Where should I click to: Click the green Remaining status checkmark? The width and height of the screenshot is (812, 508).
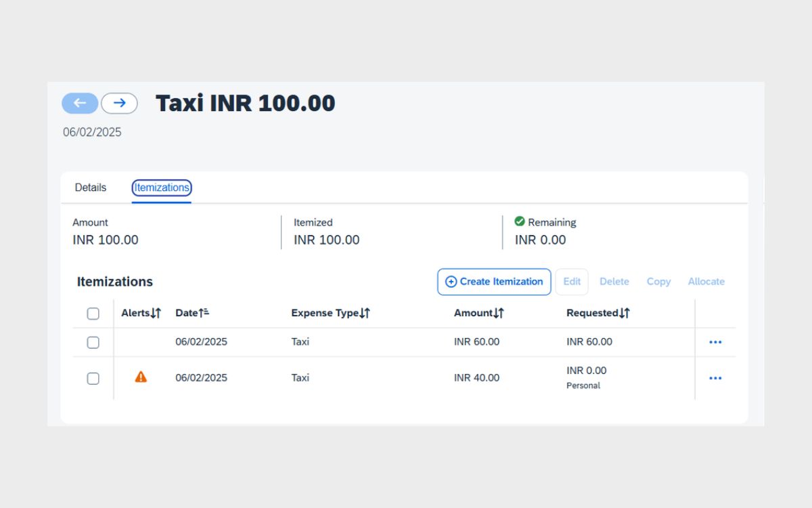click(x=520, y=221)
